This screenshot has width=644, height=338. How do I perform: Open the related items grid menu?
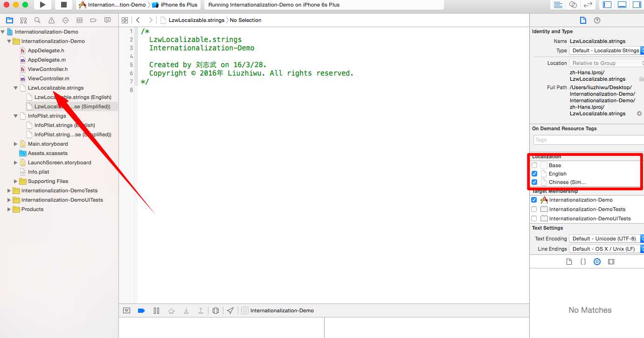[125, 20]
